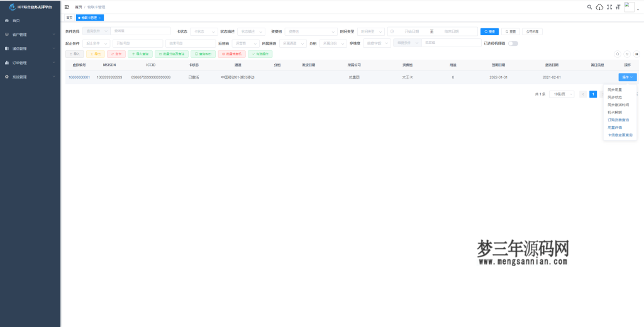Select 机卡解绑 from the action menu
Image resolution: width=644 pixels, height=327 pixels.
pyautogui.click(x=614, y=112)
